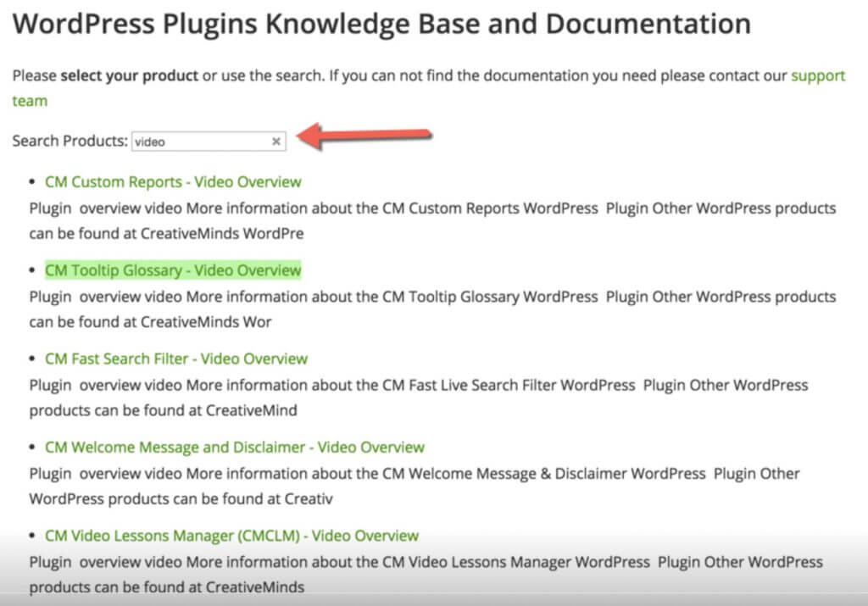Click the red arrow pointing at the search field
The image size is (868, 606).
[x=364, y=136]
